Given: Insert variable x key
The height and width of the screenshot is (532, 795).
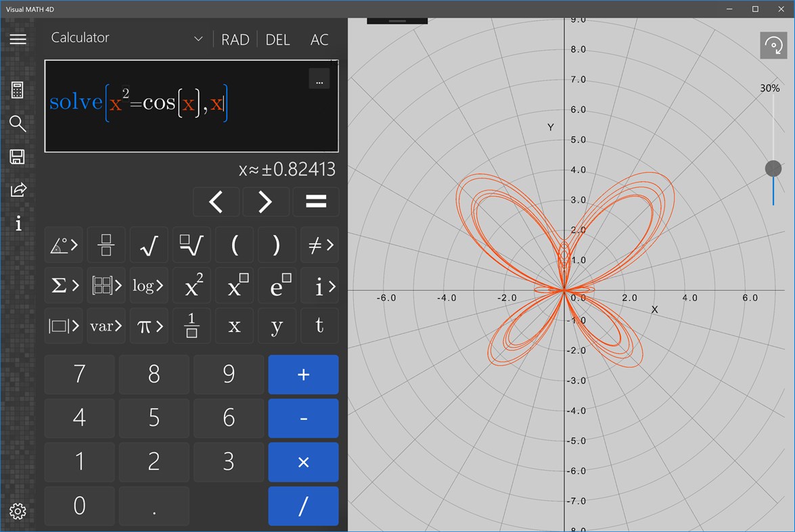Looking at the screenshot, I should pyautogui.click(x=234, y=326).
